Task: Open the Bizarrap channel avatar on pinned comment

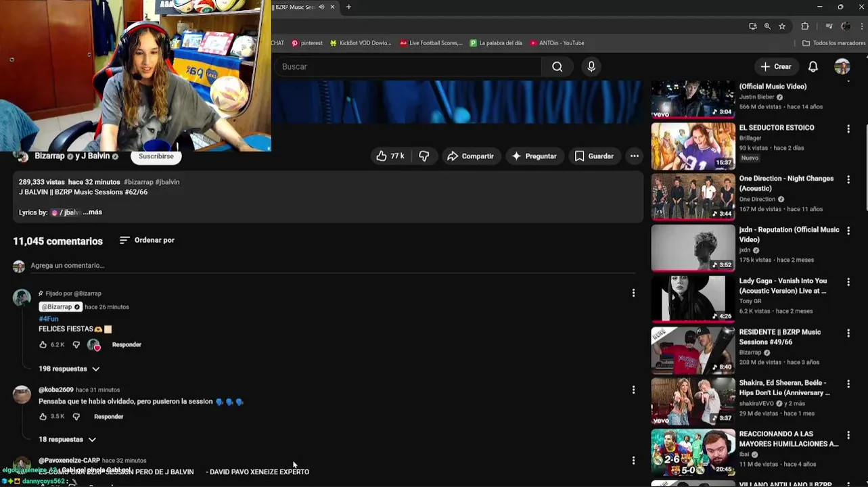Action: point(22,298)
